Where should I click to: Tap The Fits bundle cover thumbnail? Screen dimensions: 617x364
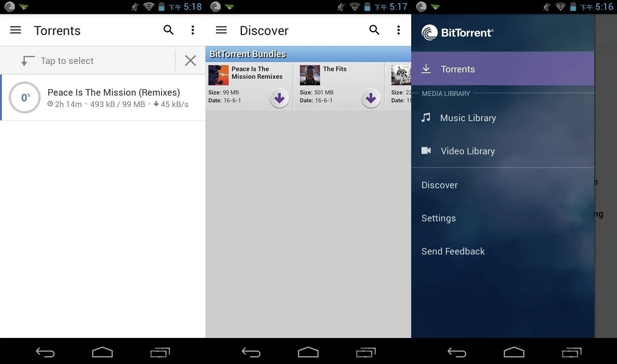[x=310, y=75]
